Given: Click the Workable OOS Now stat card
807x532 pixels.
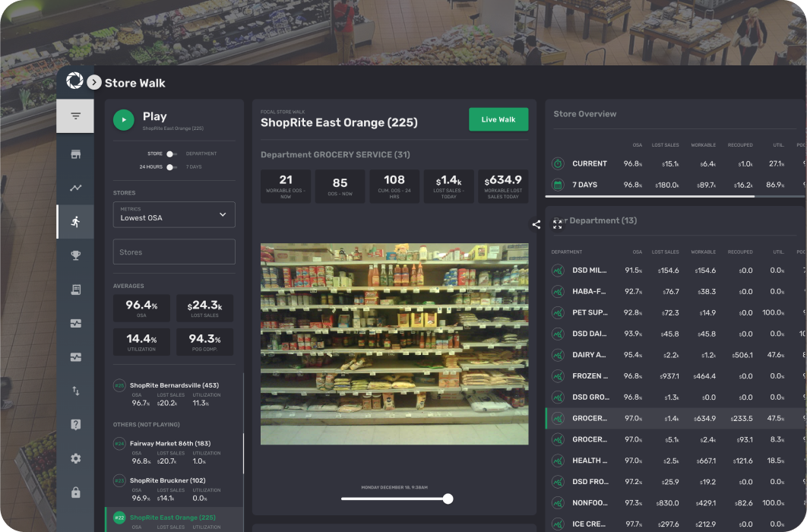Looking at the screenshot, I should [286, 186].
